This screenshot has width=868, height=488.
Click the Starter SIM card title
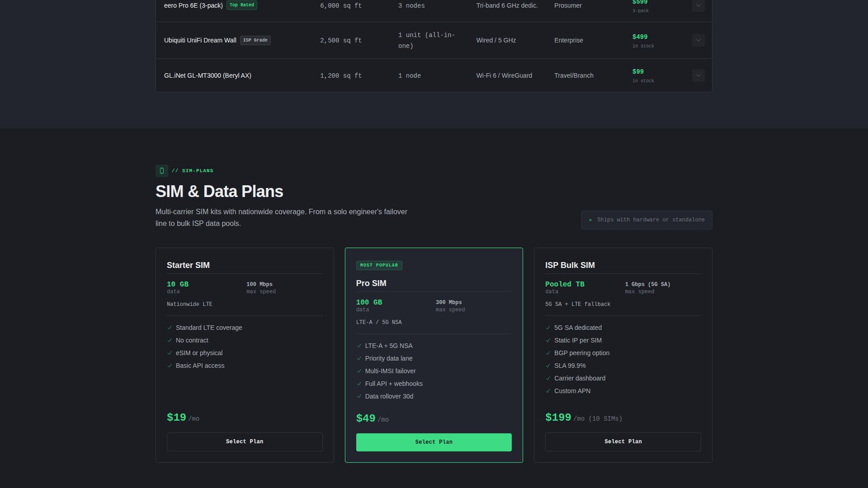coord(188,265)
